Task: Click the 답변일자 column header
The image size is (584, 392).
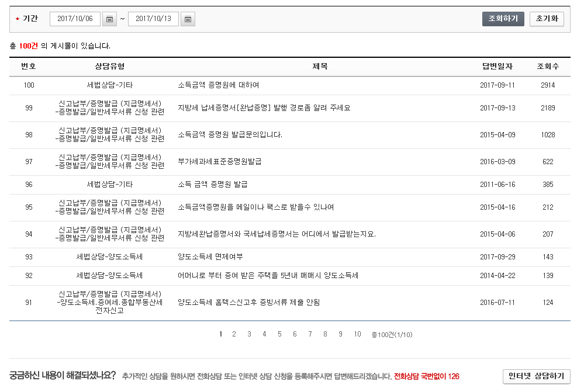Action: tap(497, 67)
